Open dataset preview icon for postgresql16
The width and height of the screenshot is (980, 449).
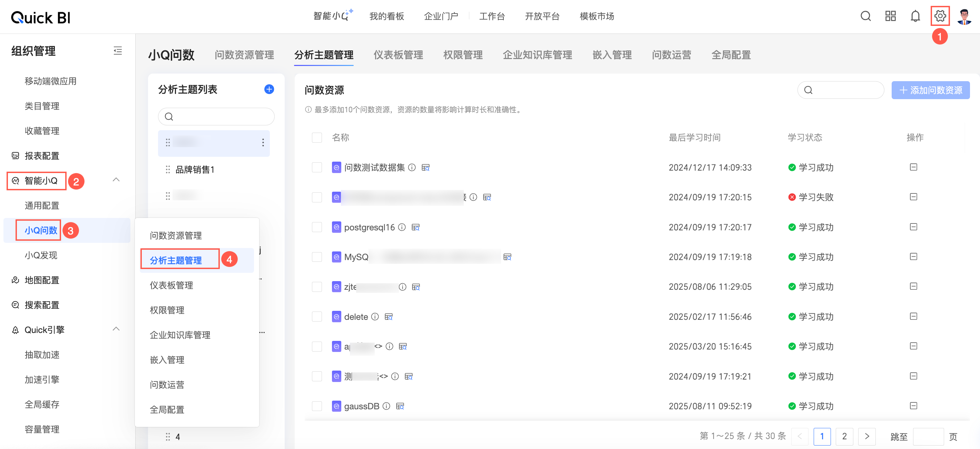coord(415,227)
